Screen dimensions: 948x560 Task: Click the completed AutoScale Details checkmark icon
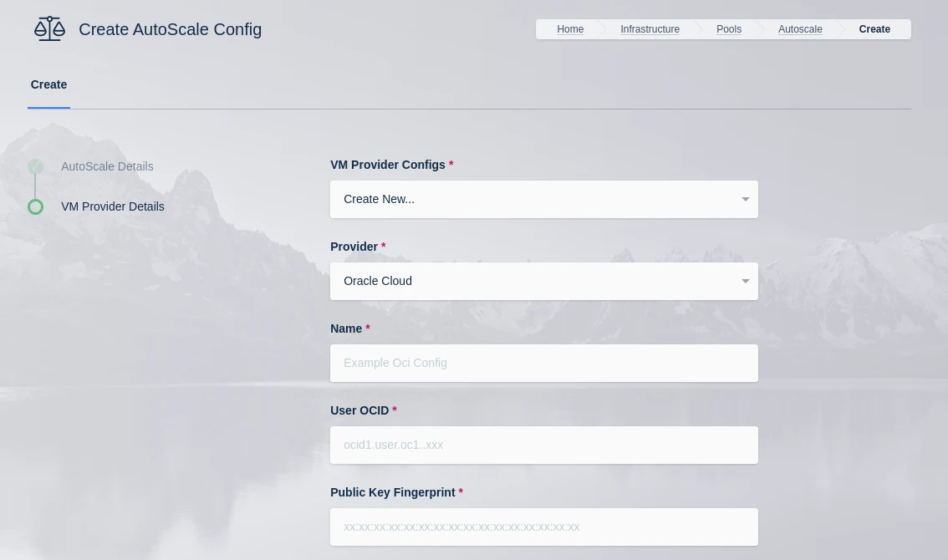[35, 166]
